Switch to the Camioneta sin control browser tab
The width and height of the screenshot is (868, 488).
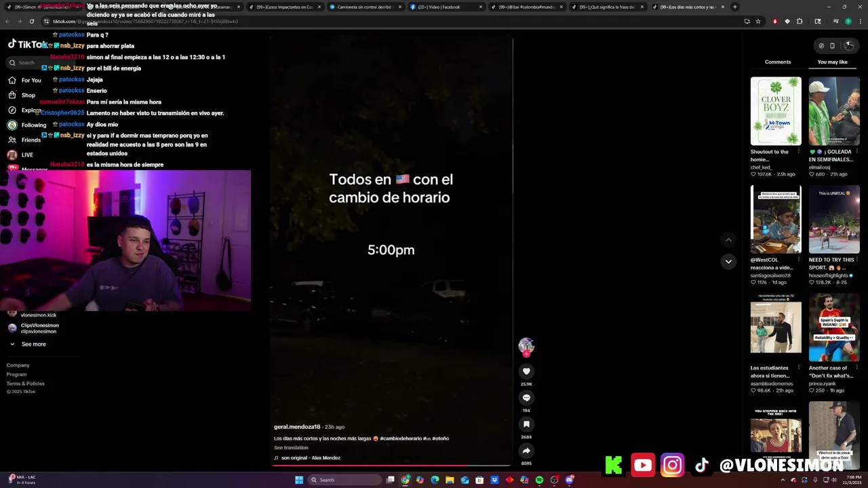point(366,7)
